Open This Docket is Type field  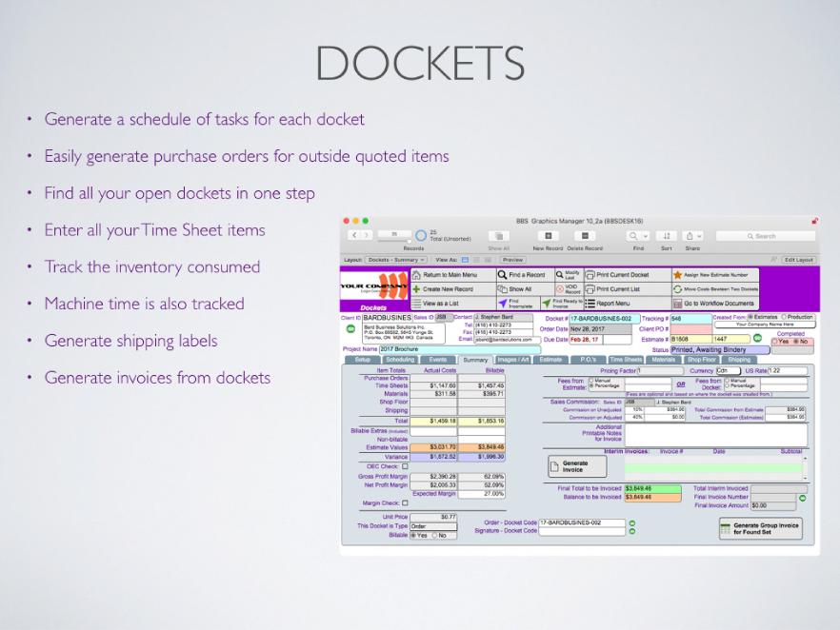[x=433, y=526]
